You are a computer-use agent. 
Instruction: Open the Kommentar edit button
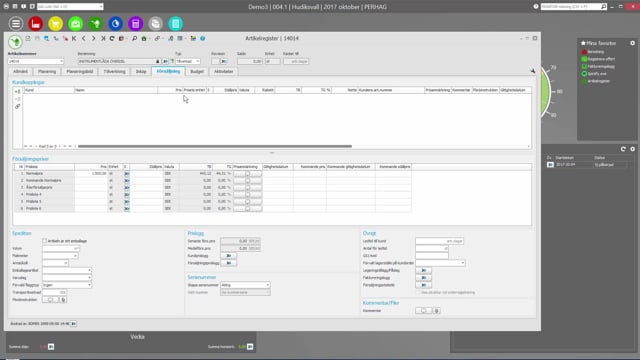[x=423, y=311]
